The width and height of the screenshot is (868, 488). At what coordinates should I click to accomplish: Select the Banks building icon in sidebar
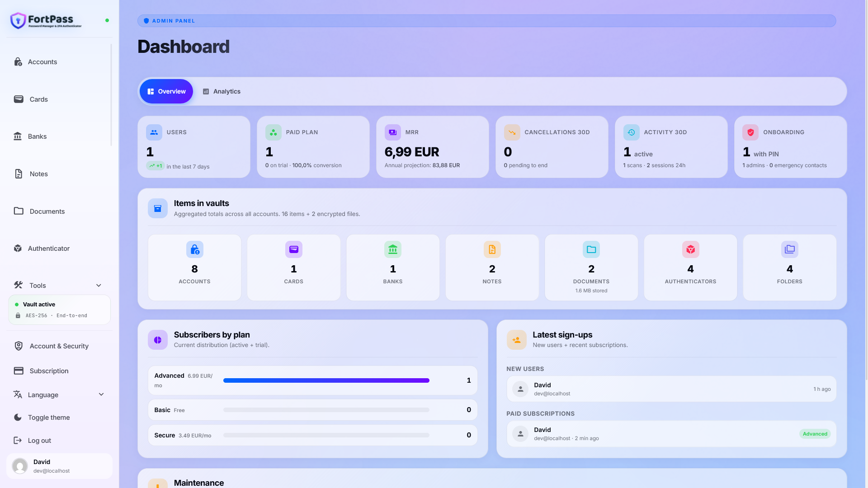(x=18, y=136)
